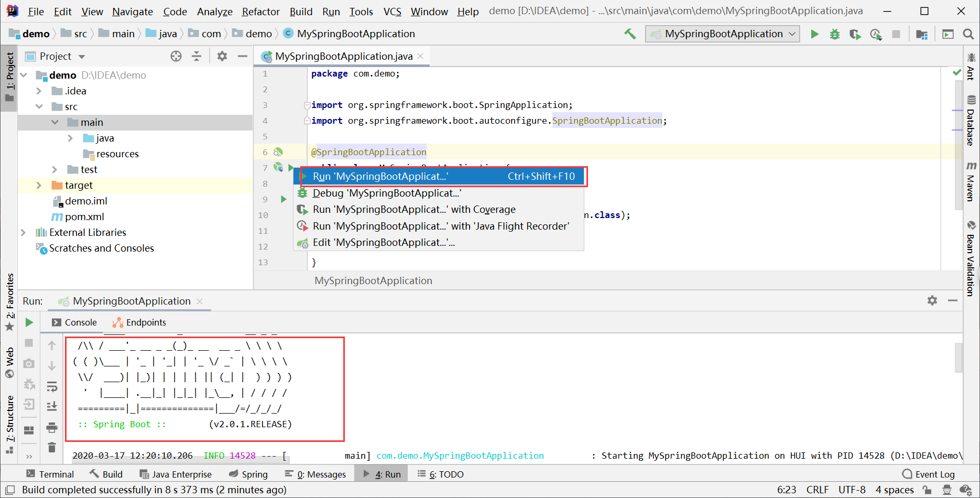Open Java Enterprise tool window button

pos(176,474)
